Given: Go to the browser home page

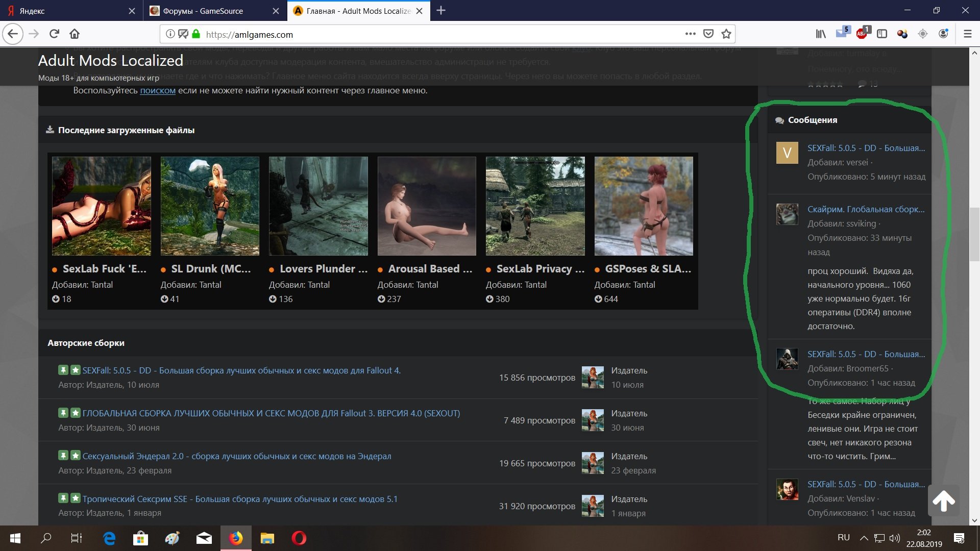Looking at the screenshot, I should pyautogui.click(x=75, y=34).
